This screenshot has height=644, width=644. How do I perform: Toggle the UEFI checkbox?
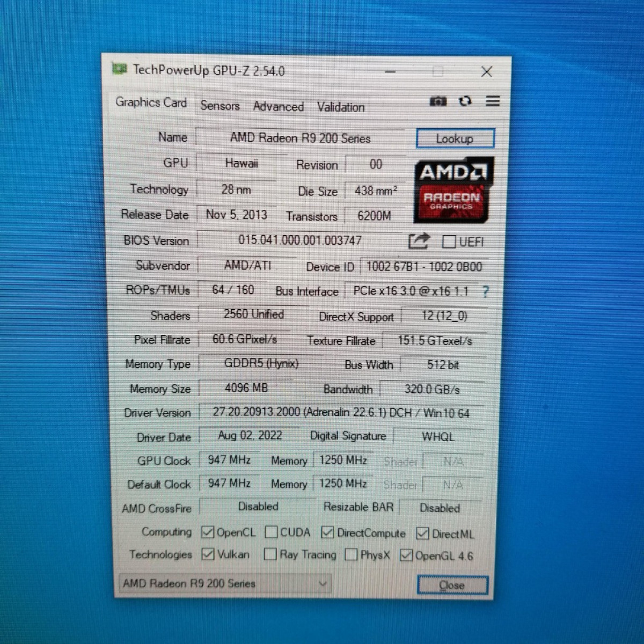449,242
